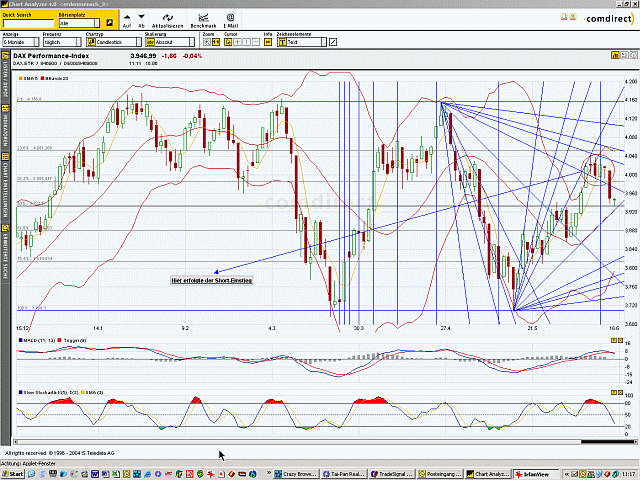Open the Benchmark comparison tool
640x480 pixels.
203,20
